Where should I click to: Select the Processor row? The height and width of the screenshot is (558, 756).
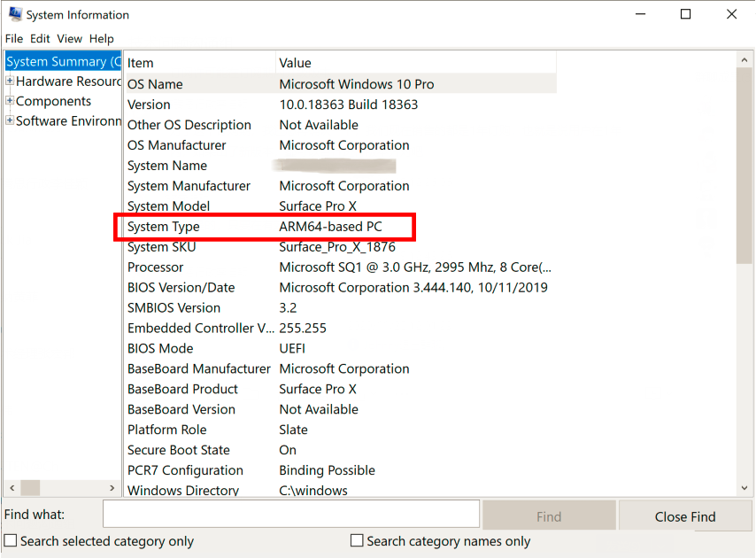point(341,267)
